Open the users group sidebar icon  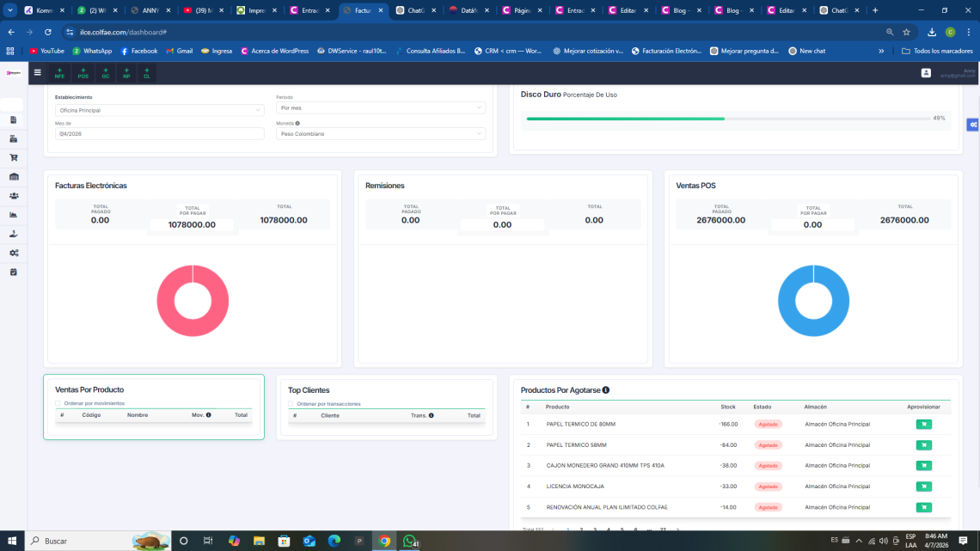tap(14, 196)
